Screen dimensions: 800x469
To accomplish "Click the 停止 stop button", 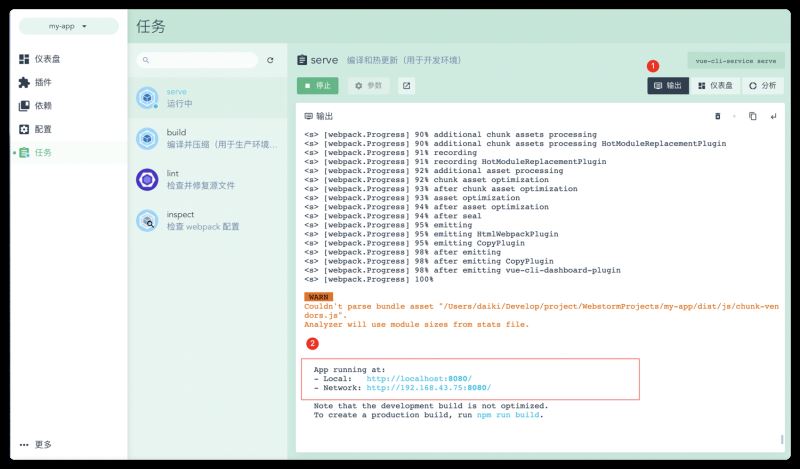I will pyautogui.click(x=317, y=86).
